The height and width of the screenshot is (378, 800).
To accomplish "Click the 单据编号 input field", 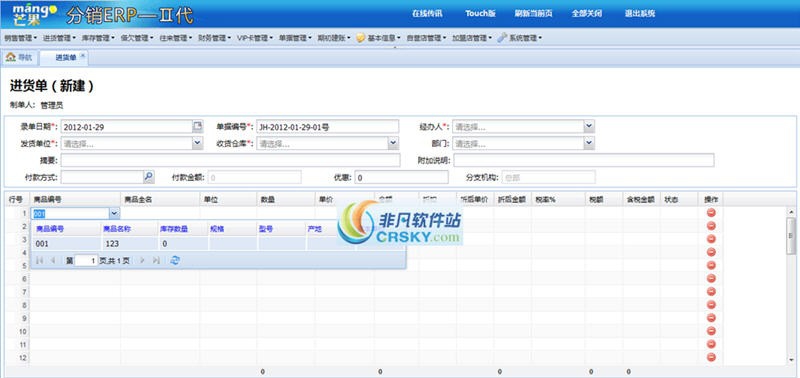I will (x=328, y=126).
